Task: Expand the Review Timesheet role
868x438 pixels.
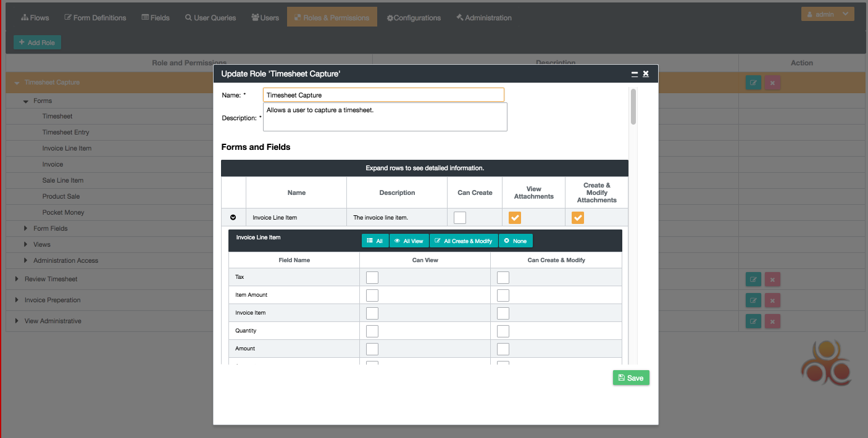Action: coord(17,279)
